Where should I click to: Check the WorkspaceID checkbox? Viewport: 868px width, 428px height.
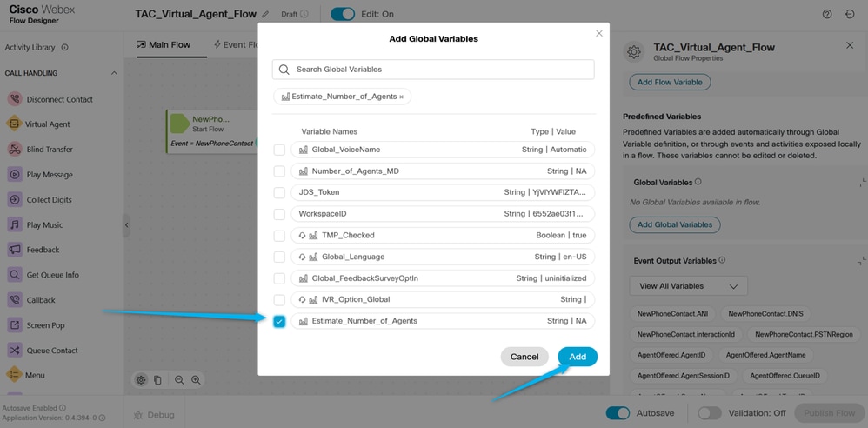tap(279, 214)
